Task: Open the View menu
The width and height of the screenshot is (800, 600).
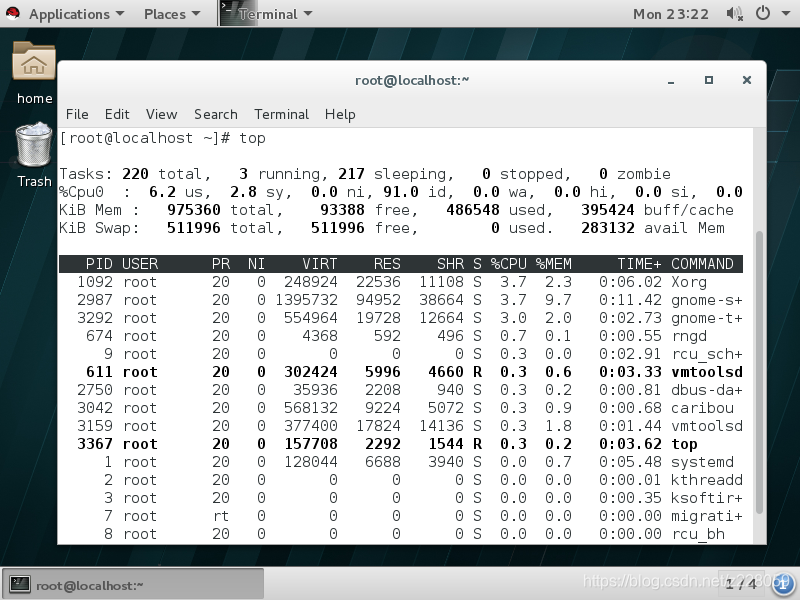Action: click(x=161, y=114)
